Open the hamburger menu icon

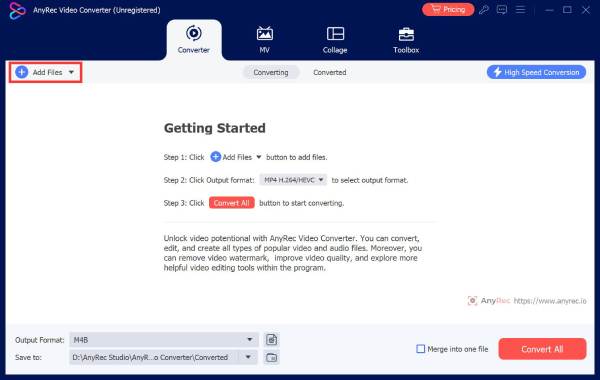point(520,10)
